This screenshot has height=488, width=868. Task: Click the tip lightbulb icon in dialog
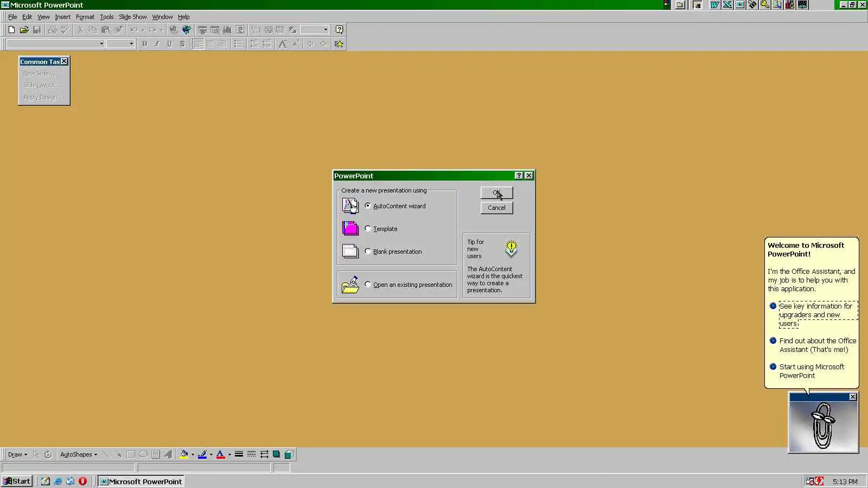(x=511, y=248)
